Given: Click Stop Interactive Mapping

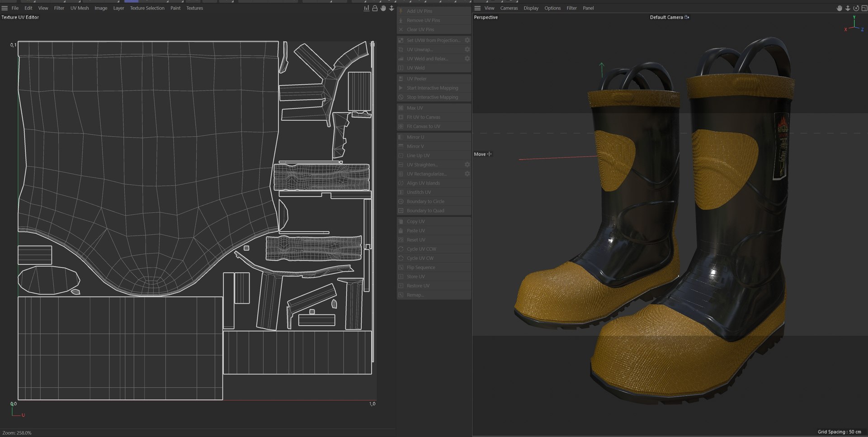Looking at the screenshot, I should coord(434,97).
